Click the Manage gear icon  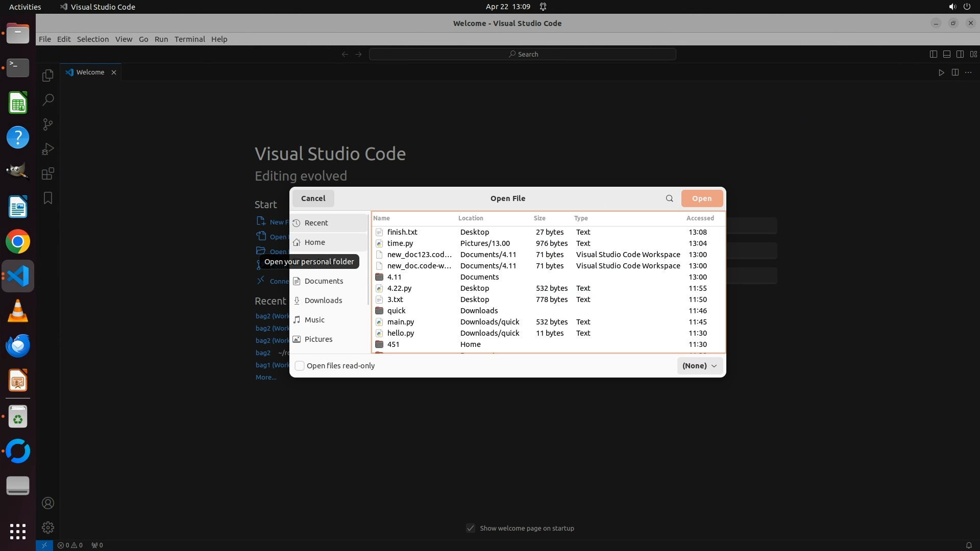click(47, 527)
